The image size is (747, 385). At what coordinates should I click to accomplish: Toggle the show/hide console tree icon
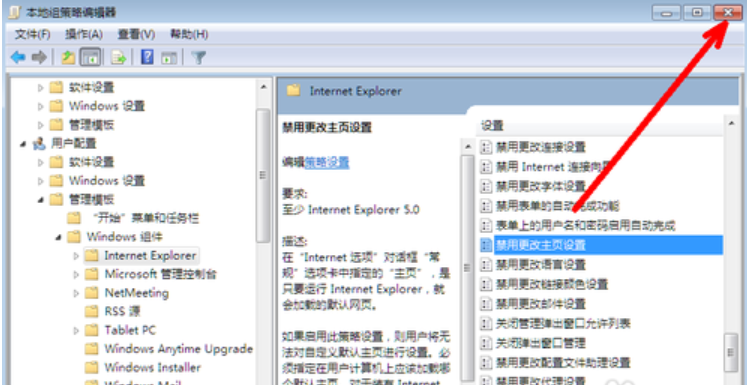[90, 58]
